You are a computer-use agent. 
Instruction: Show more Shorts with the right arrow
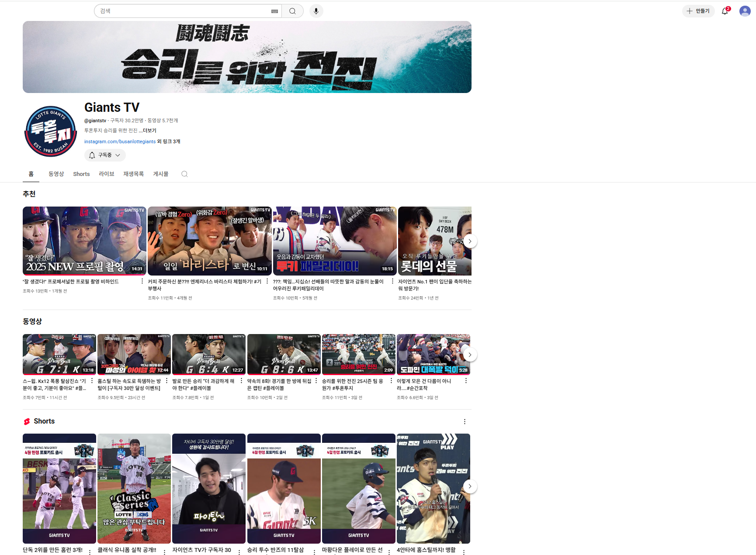[470, 486]
